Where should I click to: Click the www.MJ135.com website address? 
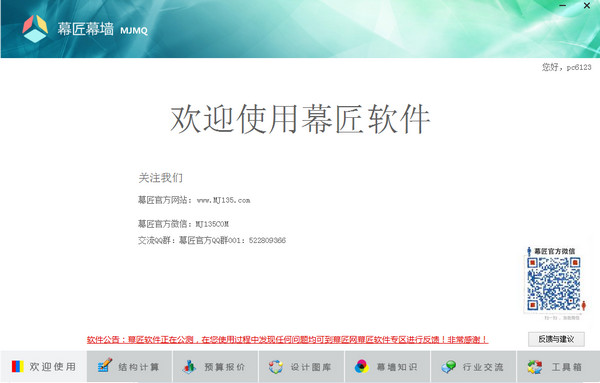click(x=223, y=200)
